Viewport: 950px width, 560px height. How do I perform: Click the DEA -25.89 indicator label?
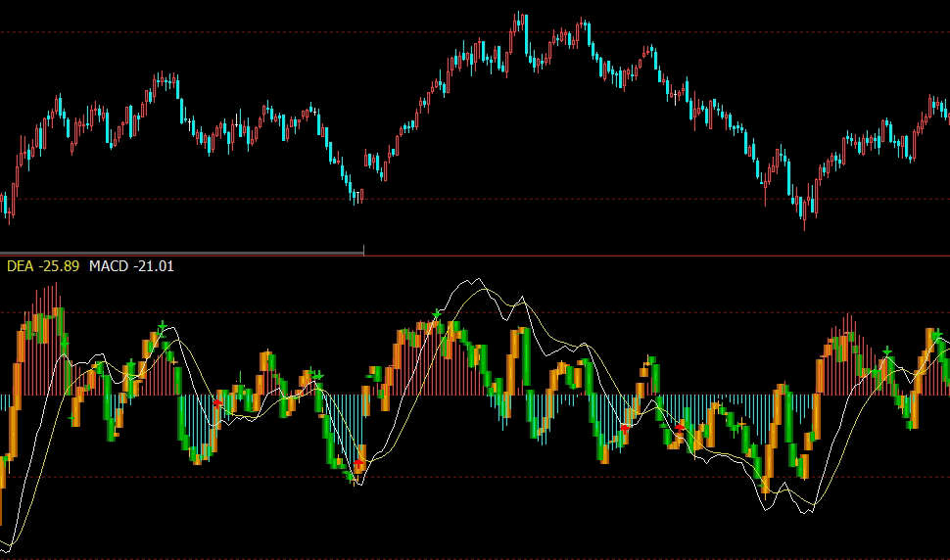pyautogui.click(x=43, y=266)
